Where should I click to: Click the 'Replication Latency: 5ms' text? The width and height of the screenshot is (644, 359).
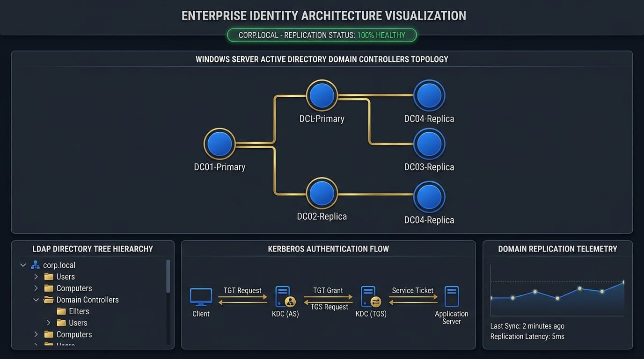[x=527, y=336]
